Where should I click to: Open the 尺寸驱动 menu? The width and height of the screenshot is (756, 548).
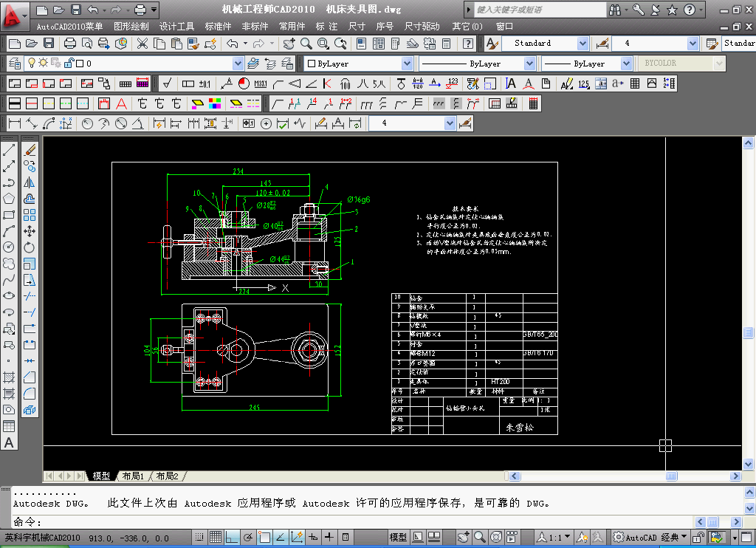tap(422, 27)
